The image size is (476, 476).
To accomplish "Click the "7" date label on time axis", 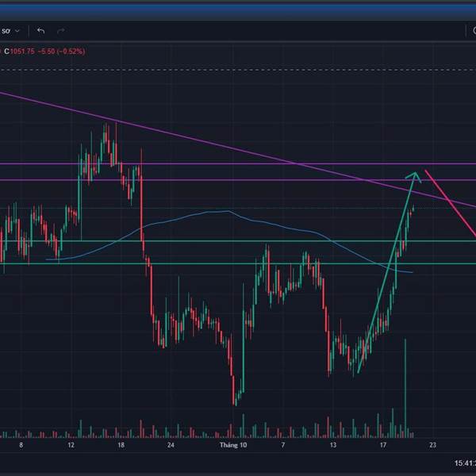I will click(283, 445).
